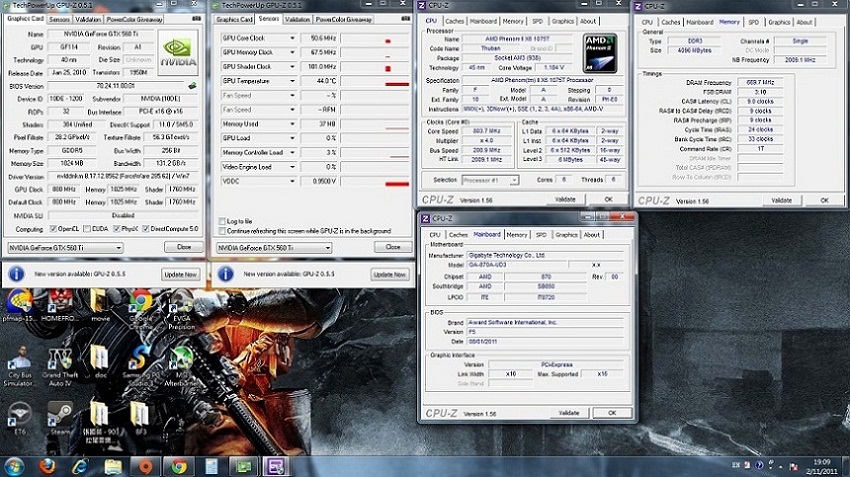Click screenshot camera icon in Graphics Card GPU-Z window
This screenshot has width=850, height=477.
[x=196, y=18]
